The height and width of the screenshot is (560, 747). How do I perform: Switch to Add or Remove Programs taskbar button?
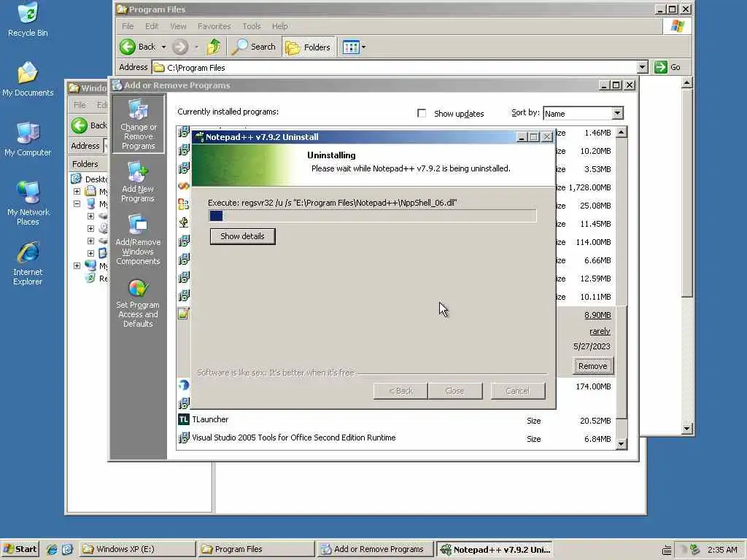coord(376,549)
